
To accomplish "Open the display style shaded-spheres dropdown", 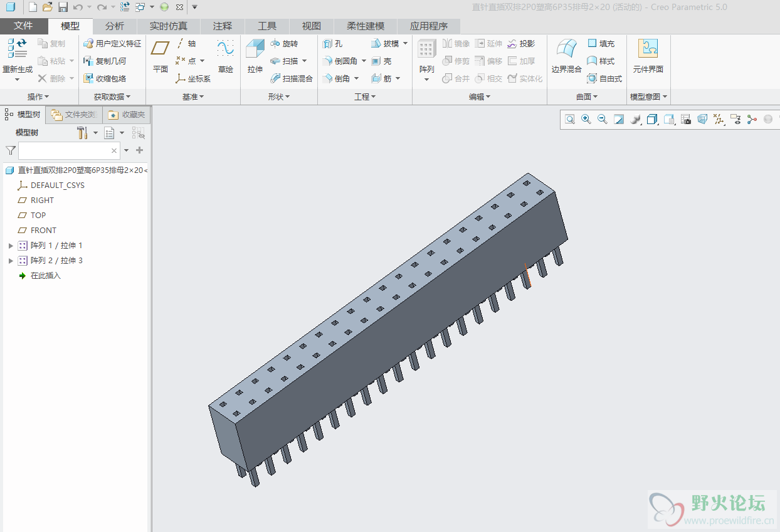I will click(636, 119).
